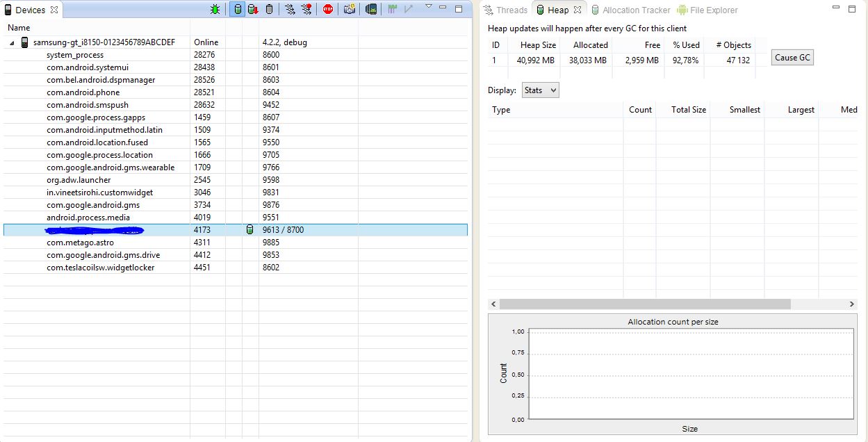The height and width of the screenshot is (442, 868).
Task: Collapse the samsung-gt_i8150 device tree node
Action: (12, 42)
